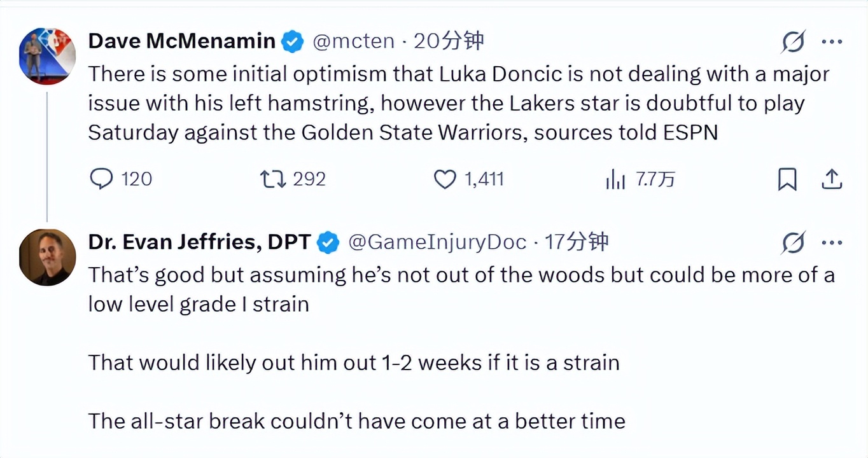Share McMenamin's tweet via share icon
868x458 pixels.
832,180
